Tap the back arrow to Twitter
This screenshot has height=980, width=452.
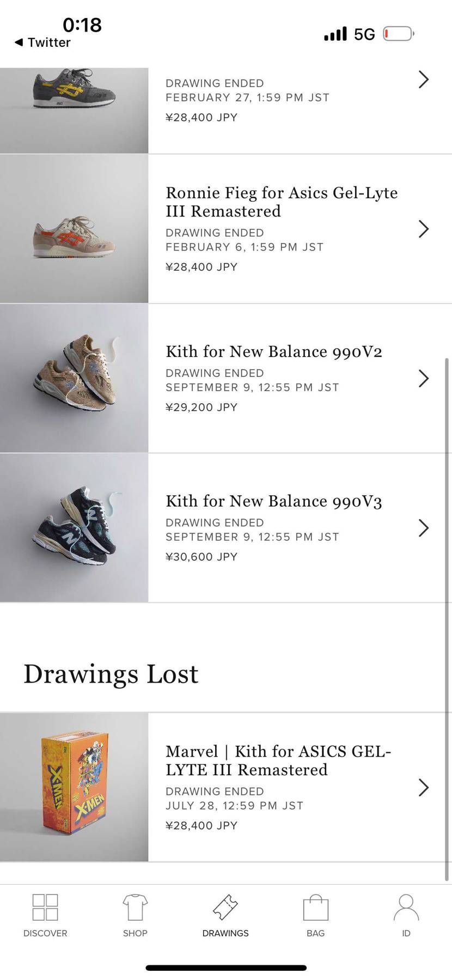[19, 42]
